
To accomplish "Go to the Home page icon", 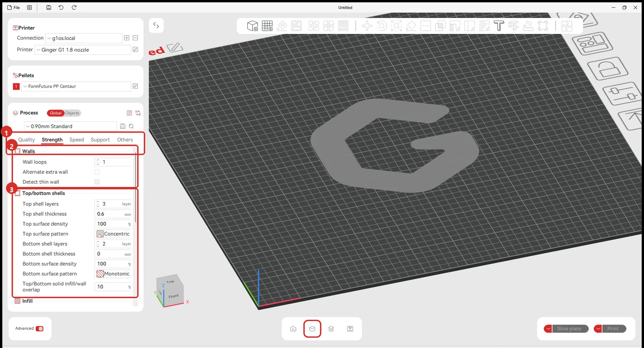I will point(293,329).
